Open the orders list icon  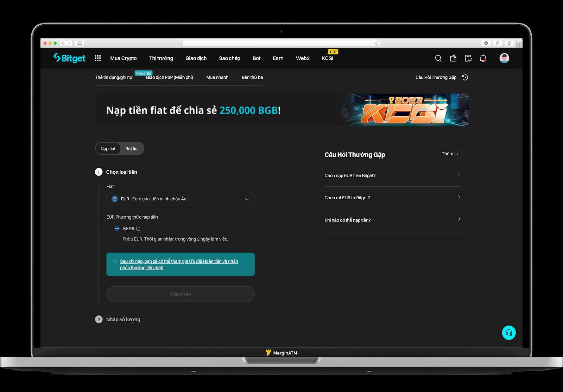pyautogui.click(x=468, y=58)
